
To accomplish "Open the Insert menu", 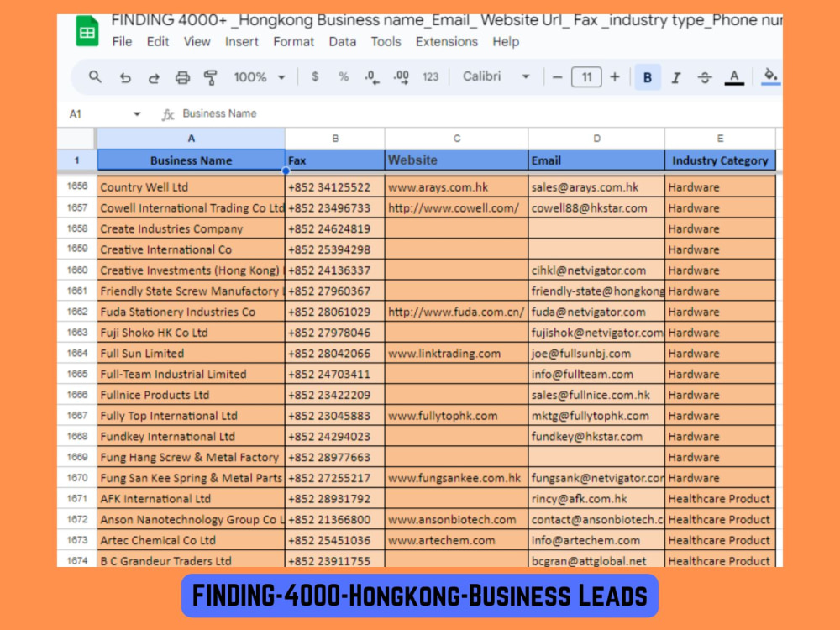I will [241, 42].
